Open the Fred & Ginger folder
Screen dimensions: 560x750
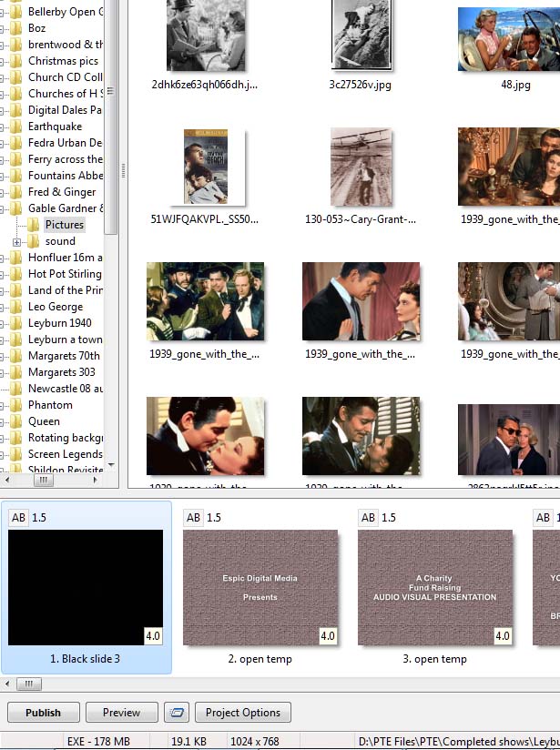pos(62,192)
